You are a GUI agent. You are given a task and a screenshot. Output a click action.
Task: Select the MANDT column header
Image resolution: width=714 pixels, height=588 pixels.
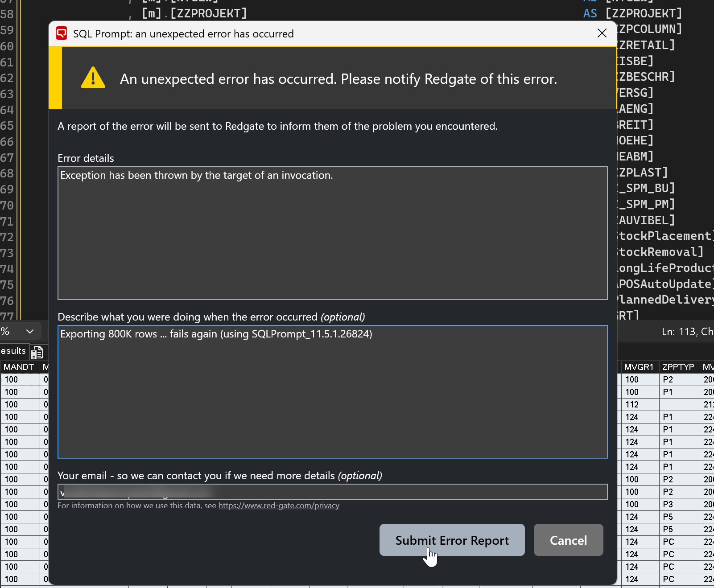[x=19, y=367]
